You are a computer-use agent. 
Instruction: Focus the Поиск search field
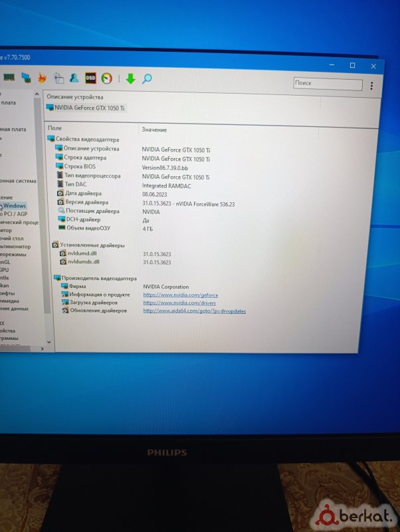pyautogui.click(x=328, y=84)
